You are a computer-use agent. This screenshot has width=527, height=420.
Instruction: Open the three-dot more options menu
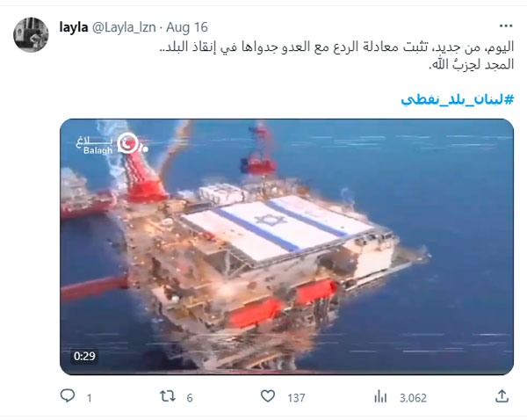point(506,25)
